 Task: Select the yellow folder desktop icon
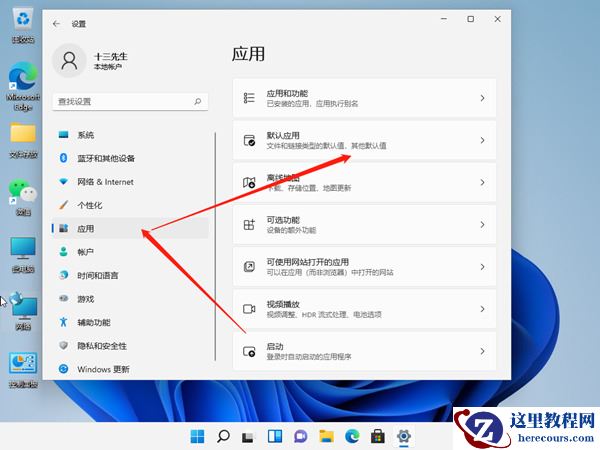pos(23,140)
